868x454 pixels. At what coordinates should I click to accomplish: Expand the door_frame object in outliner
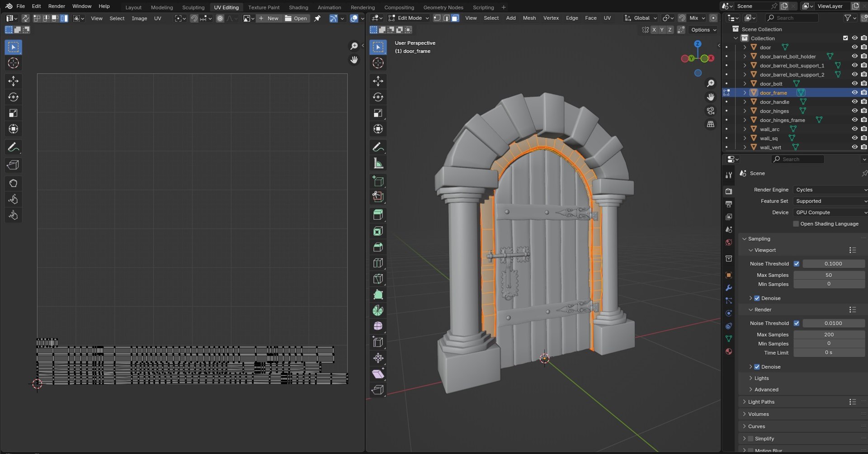pos(745,93)
